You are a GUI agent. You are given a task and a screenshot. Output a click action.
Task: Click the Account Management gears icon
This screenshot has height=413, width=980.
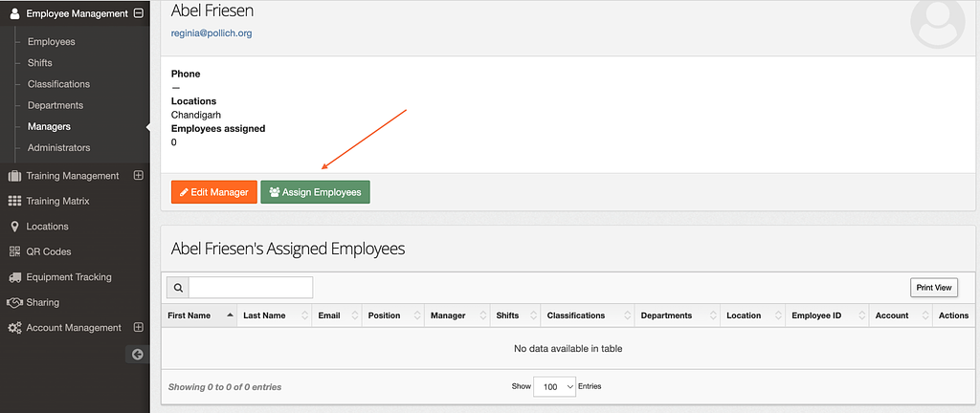[14, 328]
